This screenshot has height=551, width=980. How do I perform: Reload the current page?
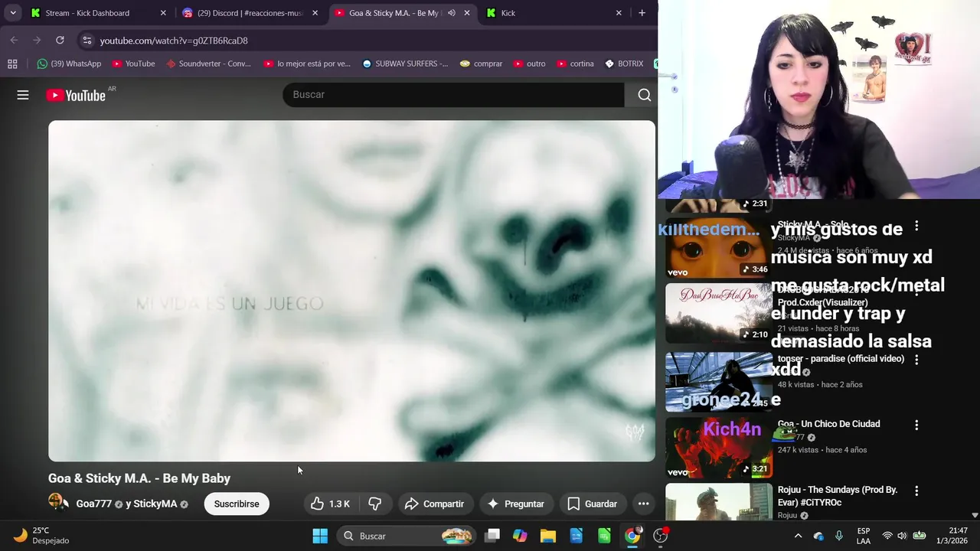[x=60, y=41]
